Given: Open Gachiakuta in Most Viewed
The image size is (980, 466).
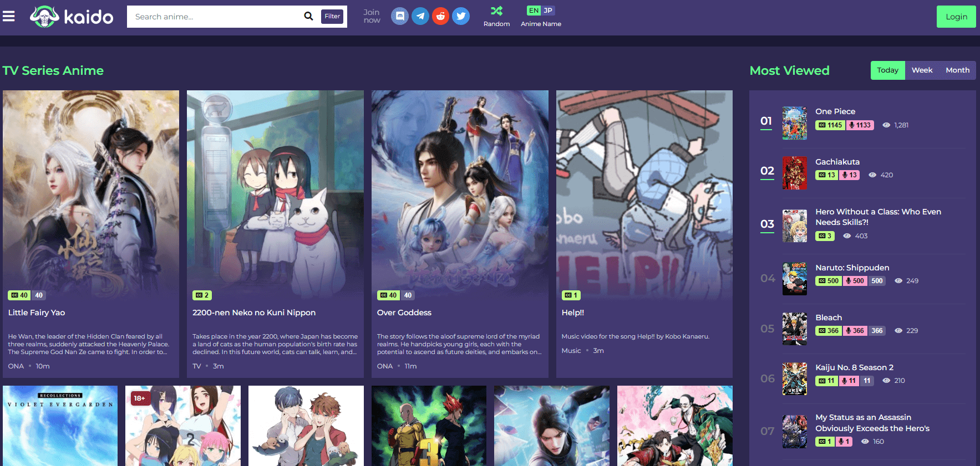Looking at the screenshot, I should pyautogui.click(x=837, y=162).
